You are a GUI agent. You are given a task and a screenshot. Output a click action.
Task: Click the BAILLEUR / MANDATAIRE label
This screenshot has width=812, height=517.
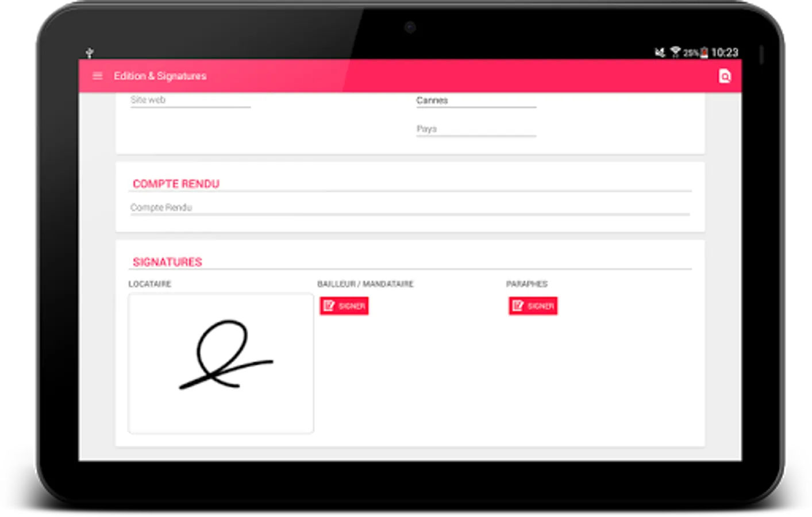(x=365, y=284)
